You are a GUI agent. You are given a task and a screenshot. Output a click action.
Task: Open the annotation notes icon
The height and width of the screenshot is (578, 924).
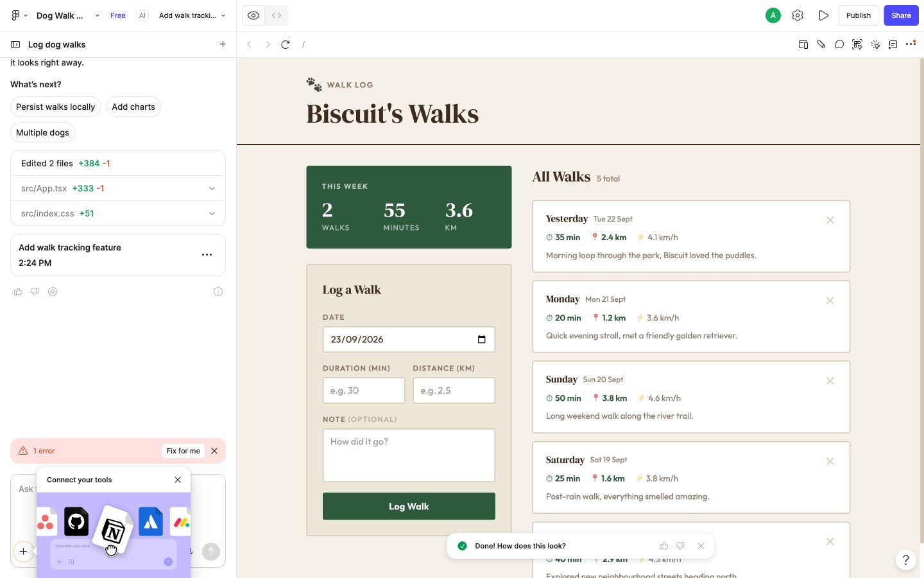point(893,44)
